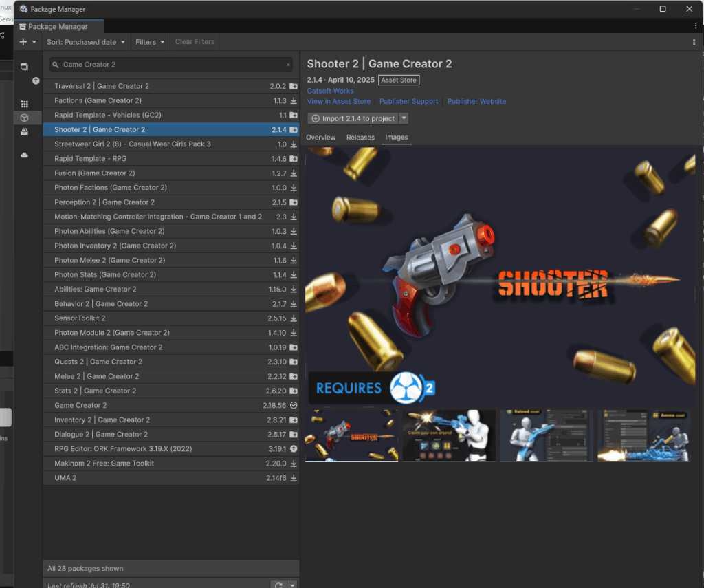The width and height of the screenshot is (704, 588).
Task: Click the add package plus icon
Action: [23, 42]
